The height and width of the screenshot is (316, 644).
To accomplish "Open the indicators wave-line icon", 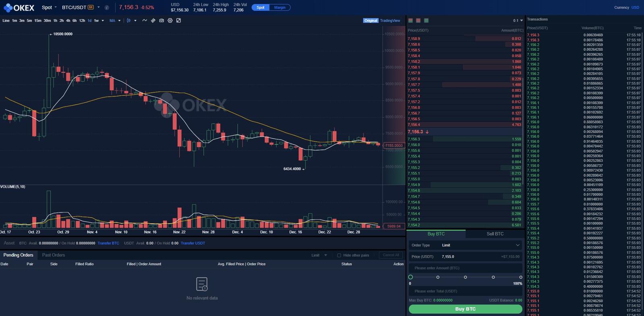I will (145, 21).
